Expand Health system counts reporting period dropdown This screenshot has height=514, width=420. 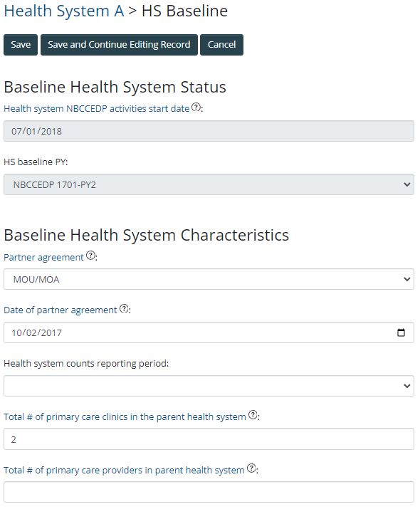(x=209, y=386)
